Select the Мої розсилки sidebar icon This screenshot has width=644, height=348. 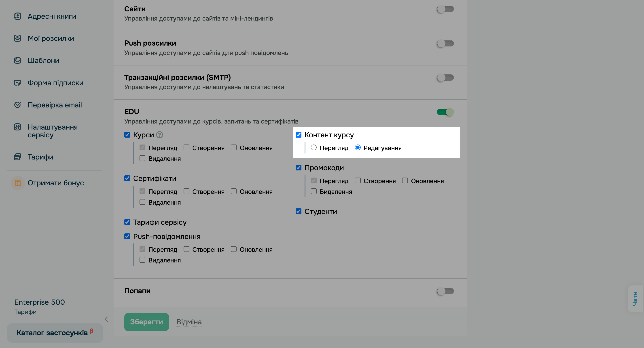[17, 38]
